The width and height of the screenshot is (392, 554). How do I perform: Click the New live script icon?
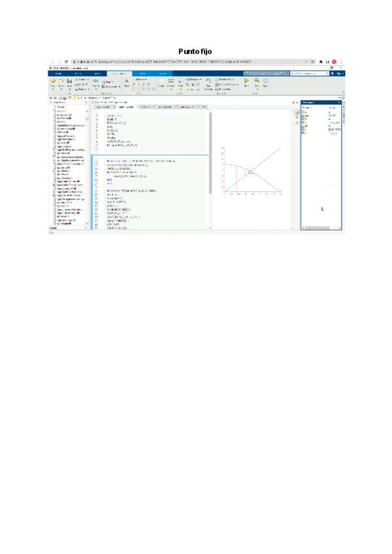coord(52,82)
